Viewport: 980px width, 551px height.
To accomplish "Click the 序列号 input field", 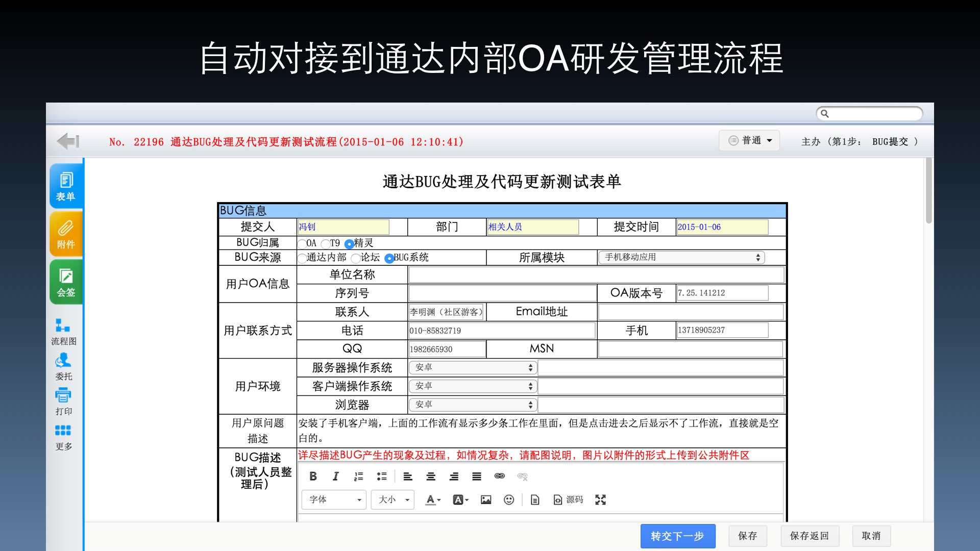I will click(x=502, y=293).
